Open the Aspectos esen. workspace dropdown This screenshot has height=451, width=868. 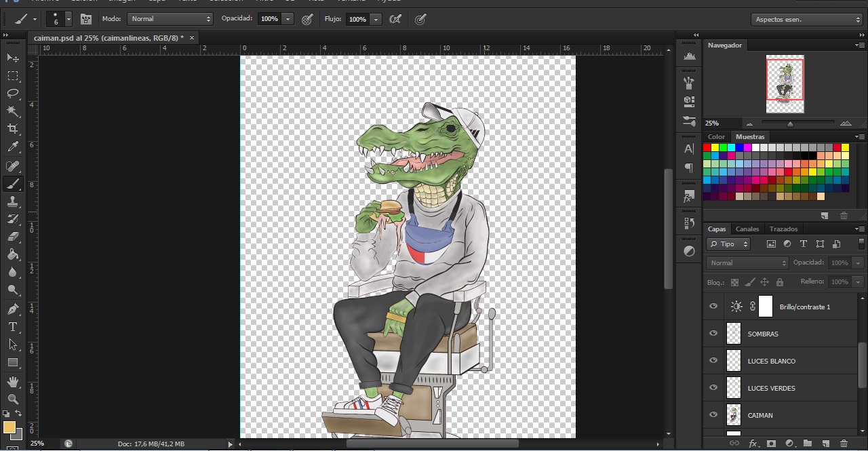click(x=806, y=20)
